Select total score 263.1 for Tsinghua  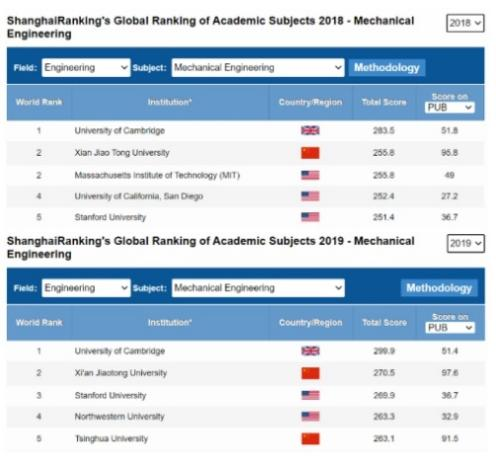384,439
